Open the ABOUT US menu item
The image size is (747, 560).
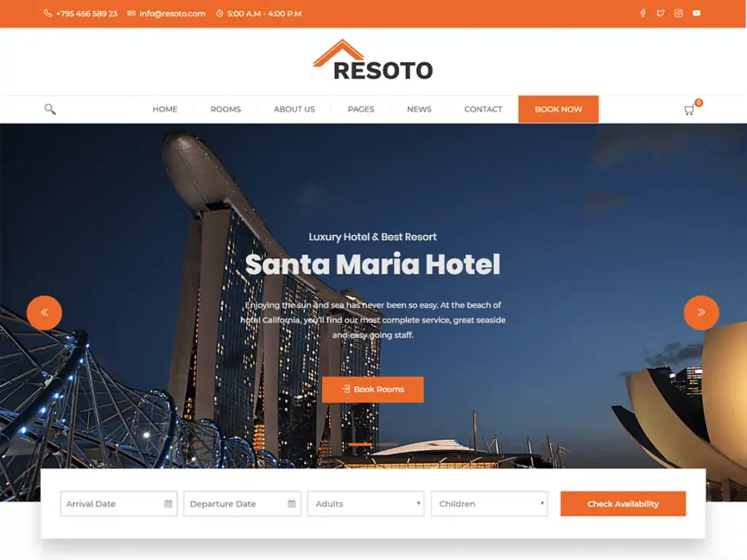tap(295, 109)
